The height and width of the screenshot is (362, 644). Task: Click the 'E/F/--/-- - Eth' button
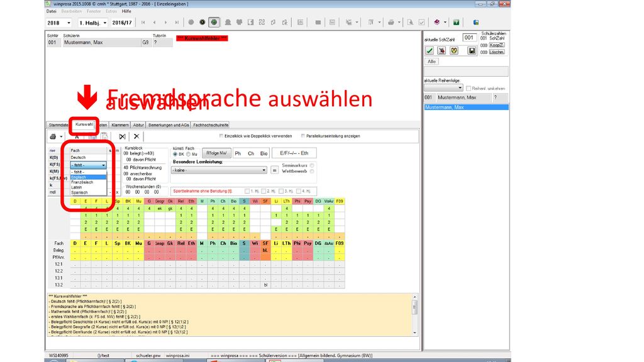pos(294,153)
